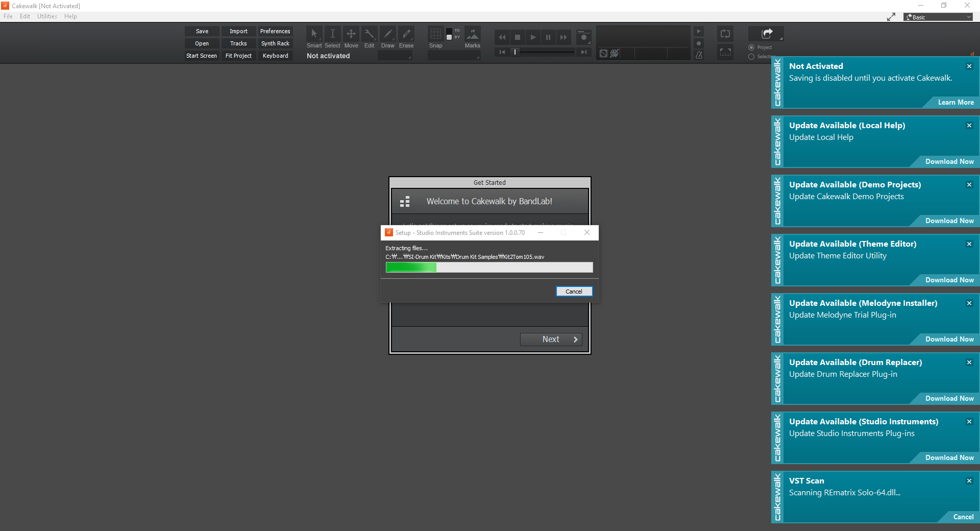This screenshot has height=531, width=980.
Task: Click the Fit Project button
Action: [238, 56]
